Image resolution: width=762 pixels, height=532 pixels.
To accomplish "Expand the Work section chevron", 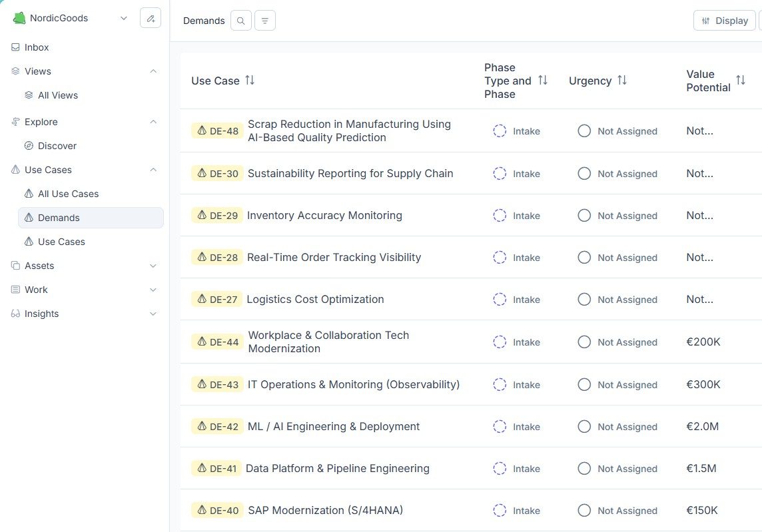I will [x=153, y=290].
